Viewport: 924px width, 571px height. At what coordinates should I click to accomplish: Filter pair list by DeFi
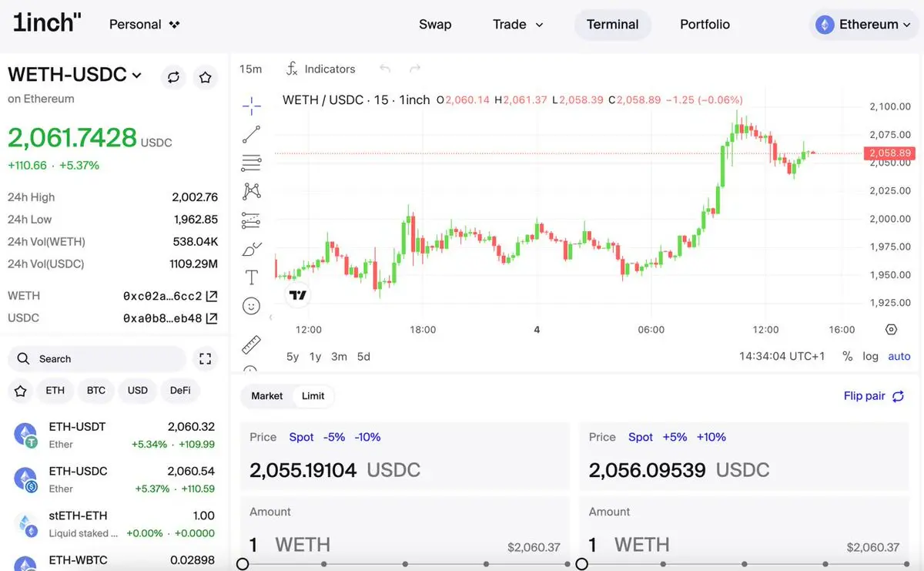click(x=180, y=391)
